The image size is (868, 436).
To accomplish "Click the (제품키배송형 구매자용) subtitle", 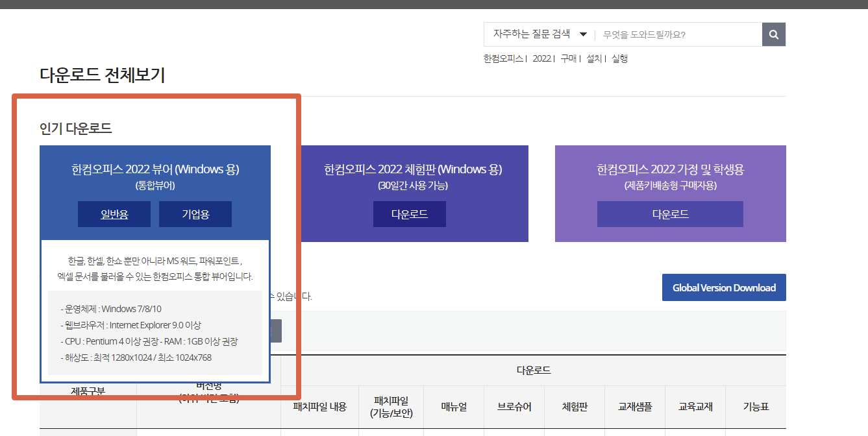I will coord(670,186).
